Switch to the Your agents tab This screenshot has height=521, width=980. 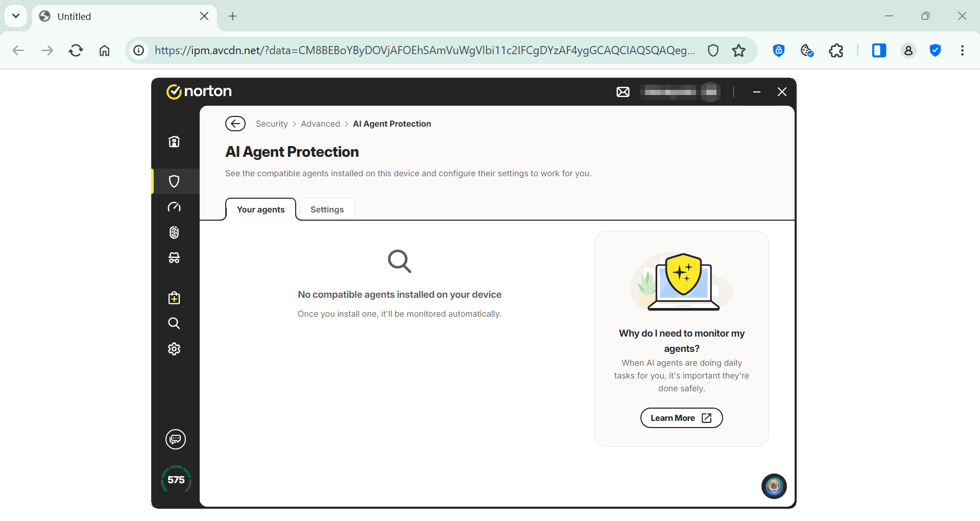tap(260, 209)
